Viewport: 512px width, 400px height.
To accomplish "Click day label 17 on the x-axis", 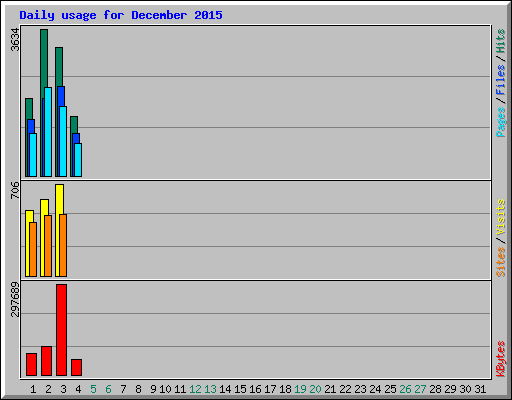I will point(270,389).
